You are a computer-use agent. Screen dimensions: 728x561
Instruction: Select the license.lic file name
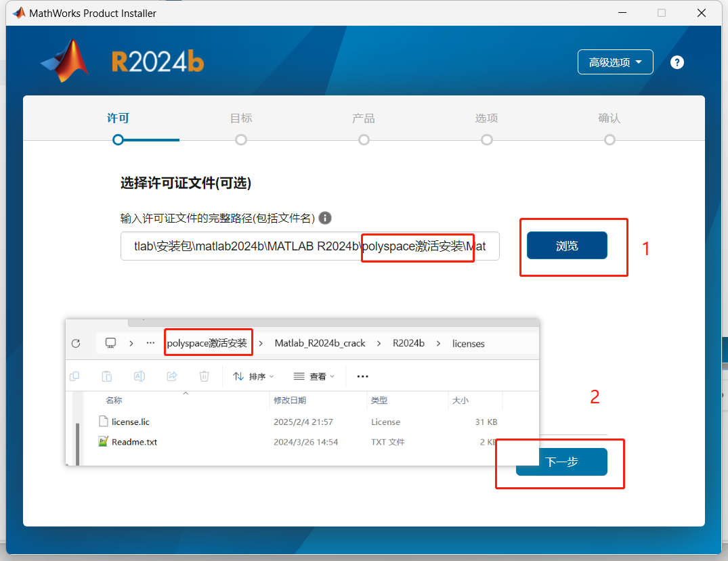click(x=131, y=422)
